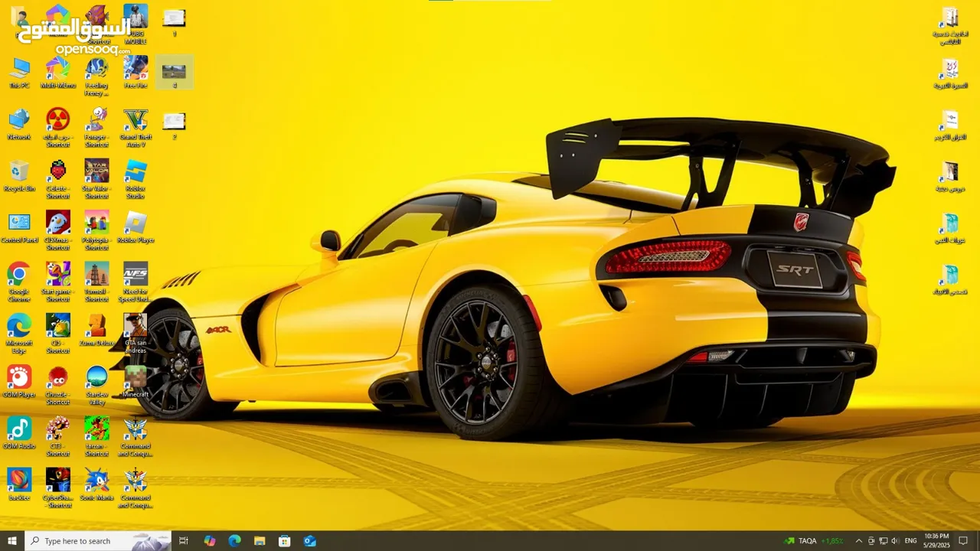The height and width of the screenshot is (551, 980).
Task: Select the Polytopia shortcut
Action: [x=96, y=230]
